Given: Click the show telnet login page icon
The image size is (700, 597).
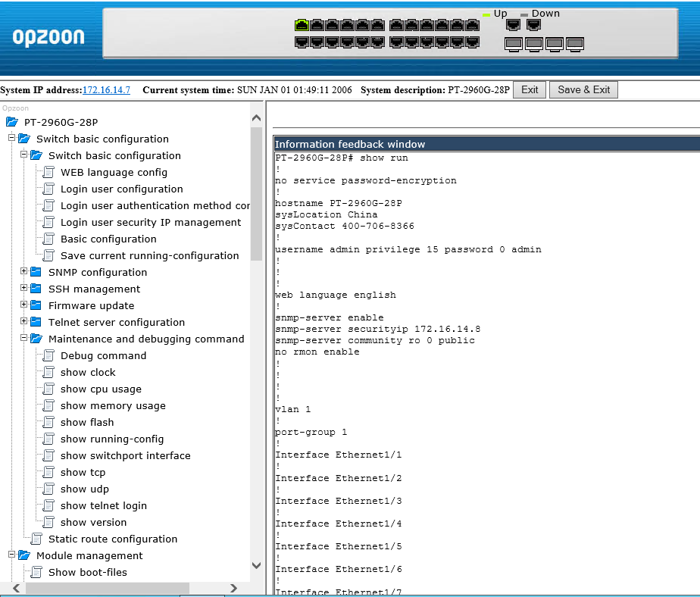Looking at the screenshot, I should (x=48, y=505).
